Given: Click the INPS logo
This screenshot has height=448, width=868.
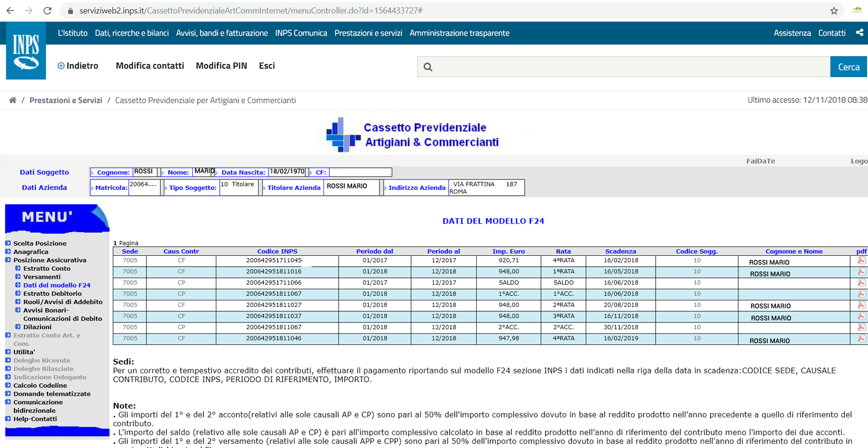Looking at the screenshot, I should [26, 51].
